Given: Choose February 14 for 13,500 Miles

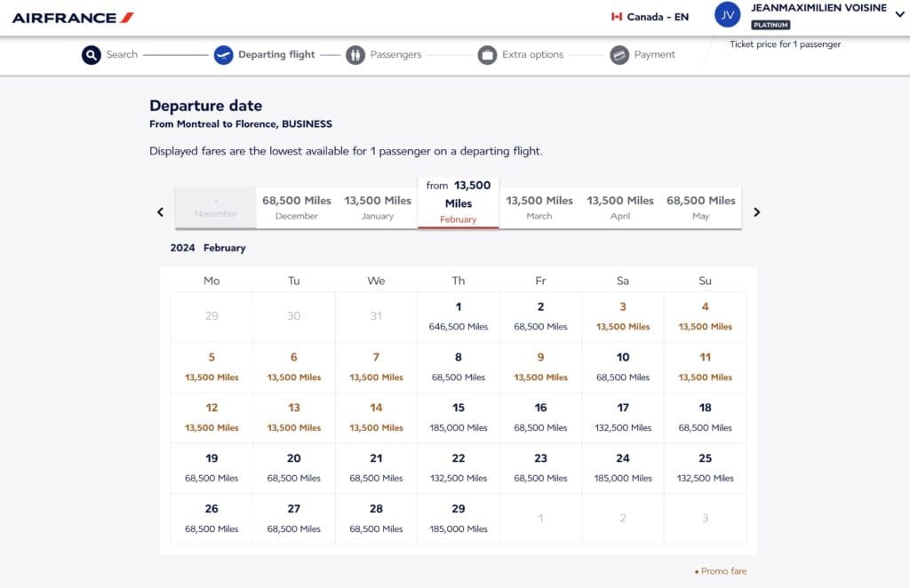Looking at the screenshot, I should (376, 417).
